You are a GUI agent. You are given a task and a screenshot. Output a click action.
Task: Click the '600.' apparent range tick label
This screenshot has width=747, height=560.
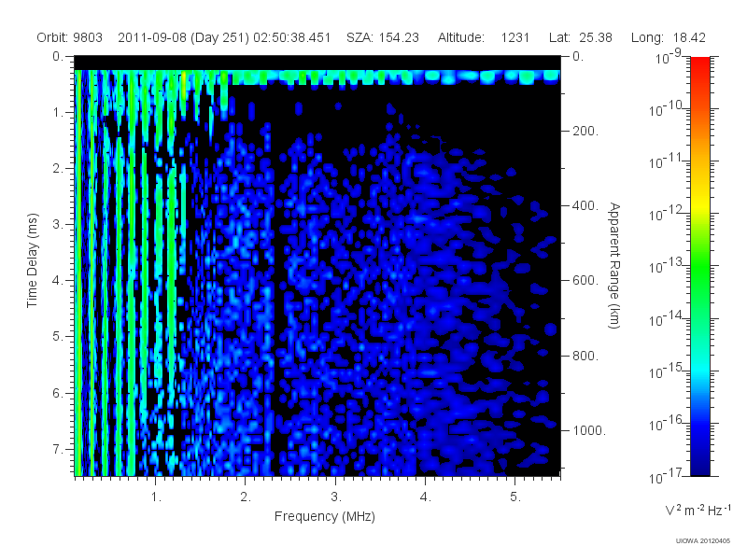coord(585,281)
